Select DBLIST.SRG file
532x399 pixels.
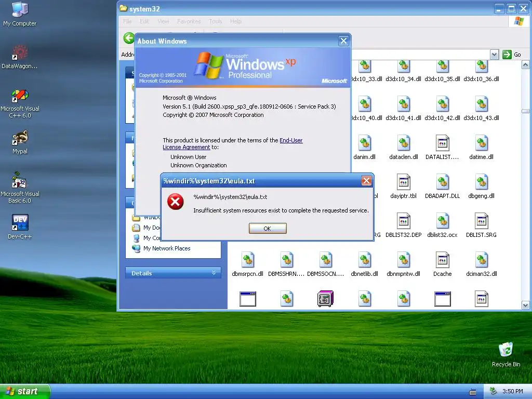pyautogui.click(x=481, y=225)
